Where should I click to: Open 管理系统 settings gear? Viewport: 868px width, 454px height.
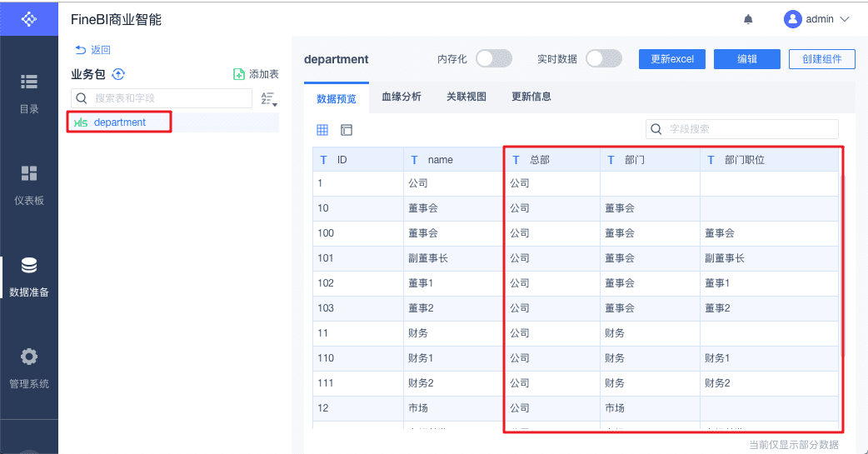[x=29, y=367]
